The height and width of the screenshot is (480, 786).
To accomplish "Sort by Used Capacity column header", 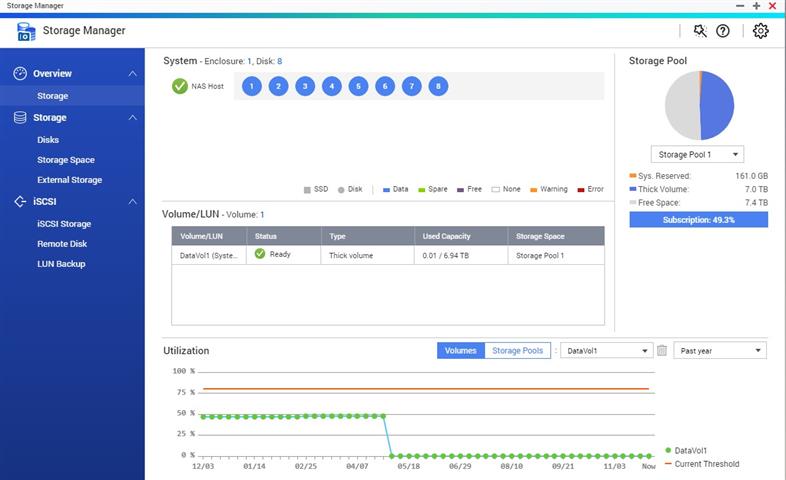I will [461, 236].
